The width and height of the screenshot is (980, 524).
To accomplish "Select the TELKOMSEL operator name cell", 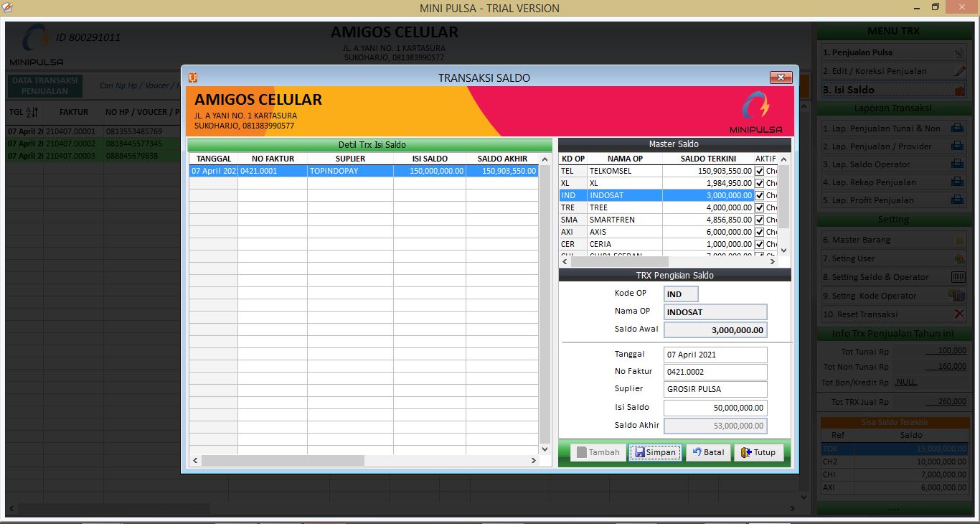I will pyautogui.click(x=625, y=171).
